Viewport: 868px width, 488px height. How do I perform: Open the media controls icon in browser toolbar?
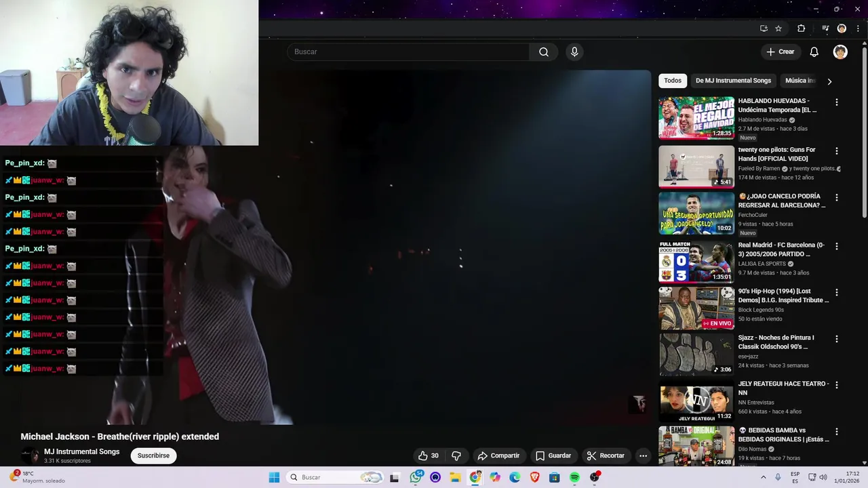[x=825, y=28]
